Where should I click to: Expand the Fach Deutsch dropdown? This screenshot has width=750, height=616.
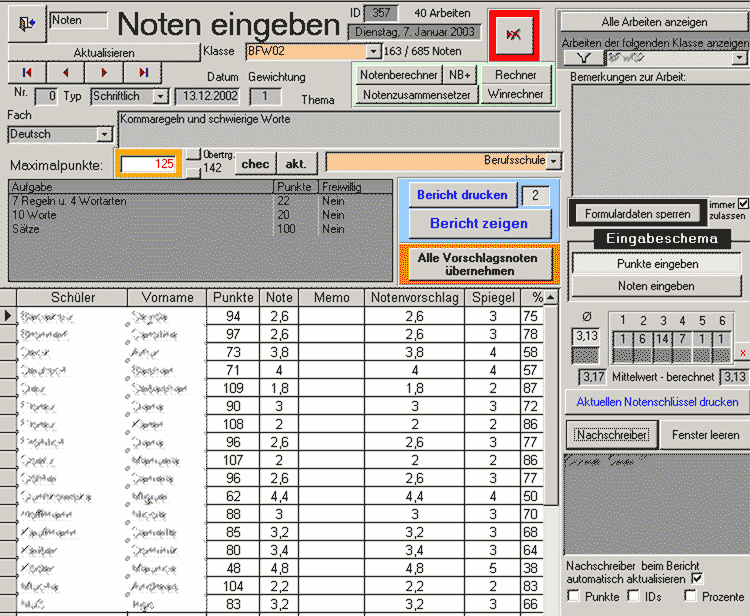[104, 134]
